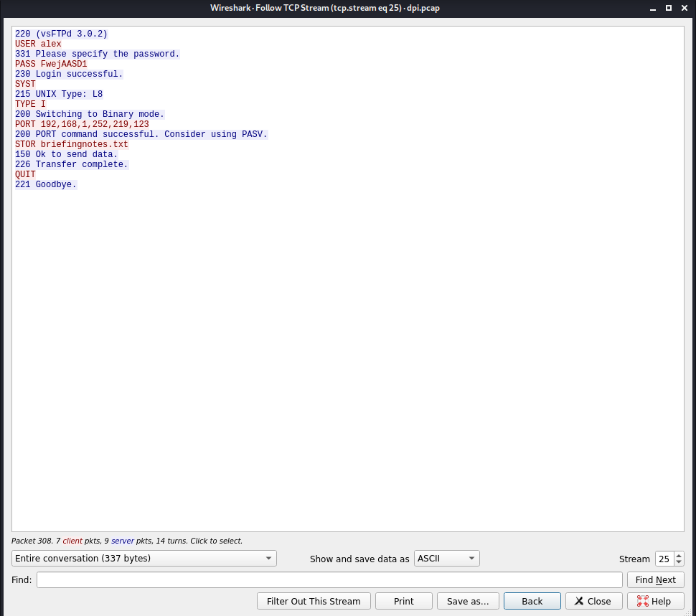Viewport: 696px width, 616px height.
Task: Maximize the Follow TCP Stream window
Action: coord(669,8)
